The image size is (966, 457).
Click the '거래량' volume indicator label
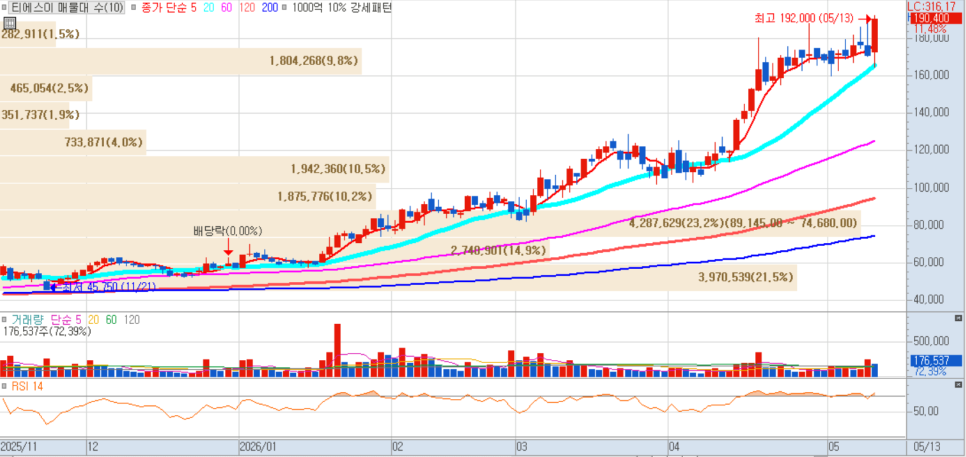tap(28, 320)
